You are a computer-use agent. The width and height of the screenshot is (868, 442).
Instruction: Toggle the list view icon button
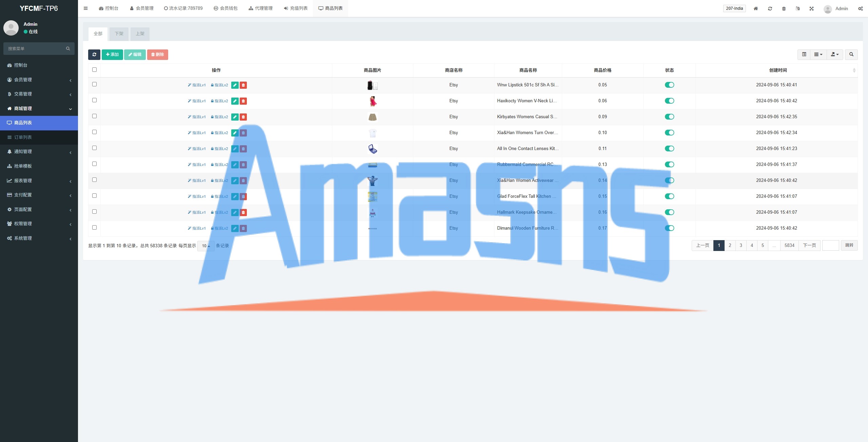(x=804, y=55)
